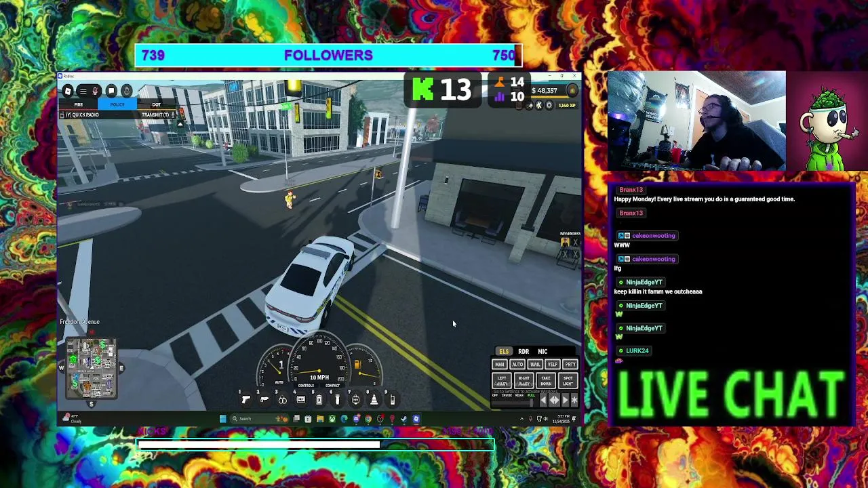Image resolution: width=868 pixels, height=488 pixels.
Task: Switch to the DOT radio channel tab
Action: coord(156,105)
